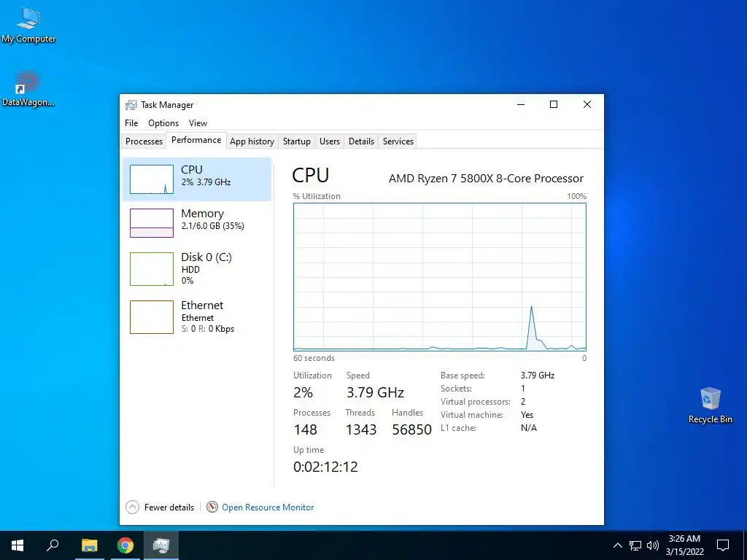Minimize the Task Manager window
Viewport: 747px width, 560px height.
pos(521,104)
